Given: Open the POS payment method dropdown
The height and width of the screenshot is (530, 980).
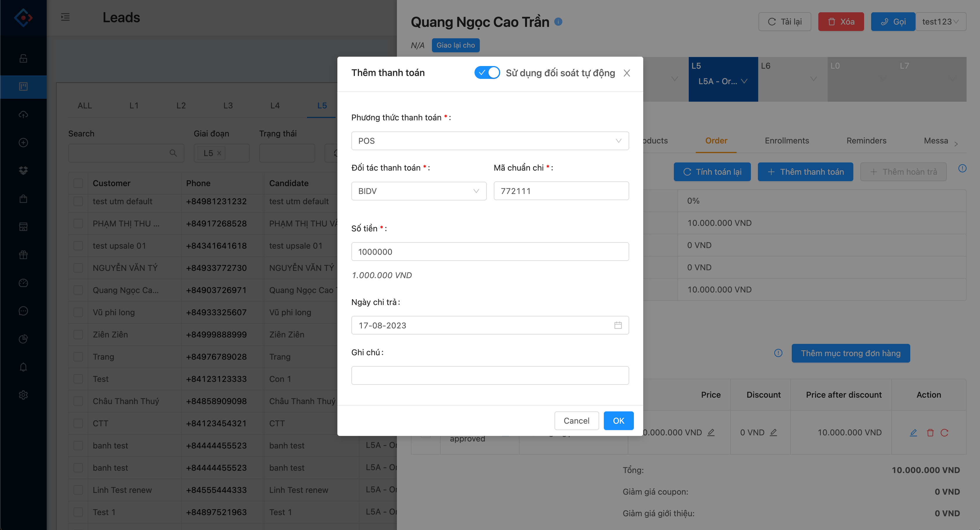Looking at the screenshot, I should 490,141.
